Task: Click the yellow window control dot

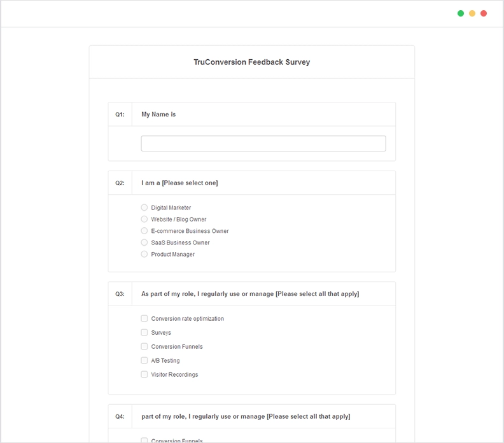Action: (472, 13)
